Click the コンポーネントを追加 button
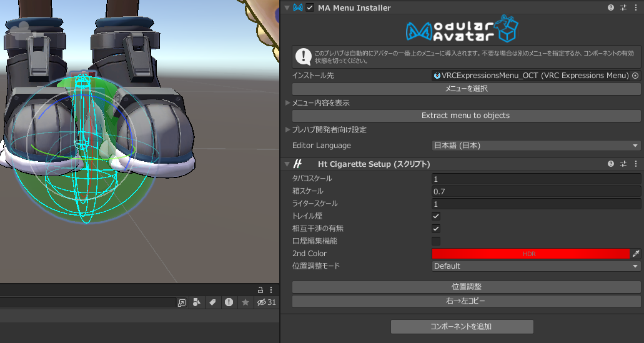This screenshot has width=644, height=343. (462, 327)
